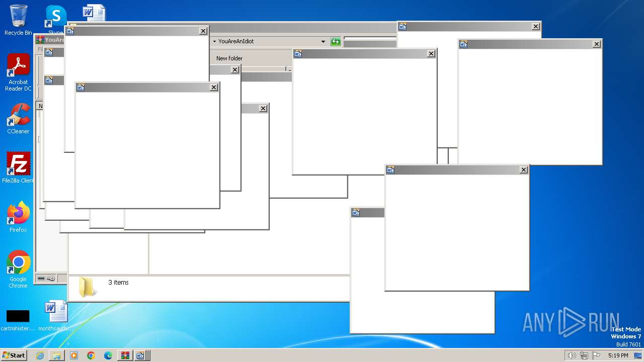
Task: Click the Explorer search box
Action: (x=370, y=38)
